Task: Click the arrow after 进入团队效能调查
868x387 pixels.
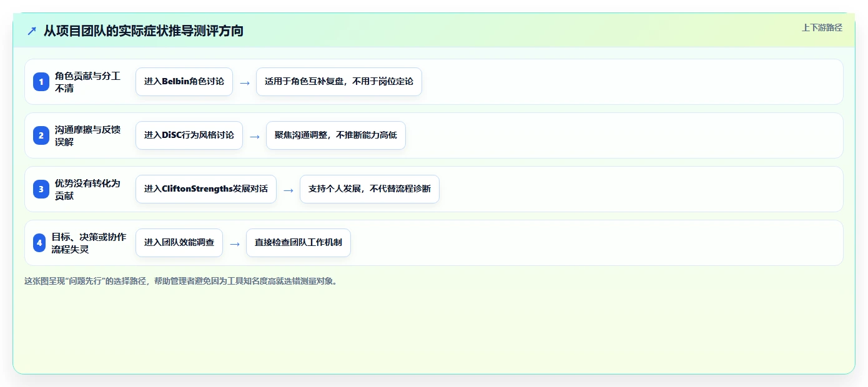Action: [x=235, y=244]
